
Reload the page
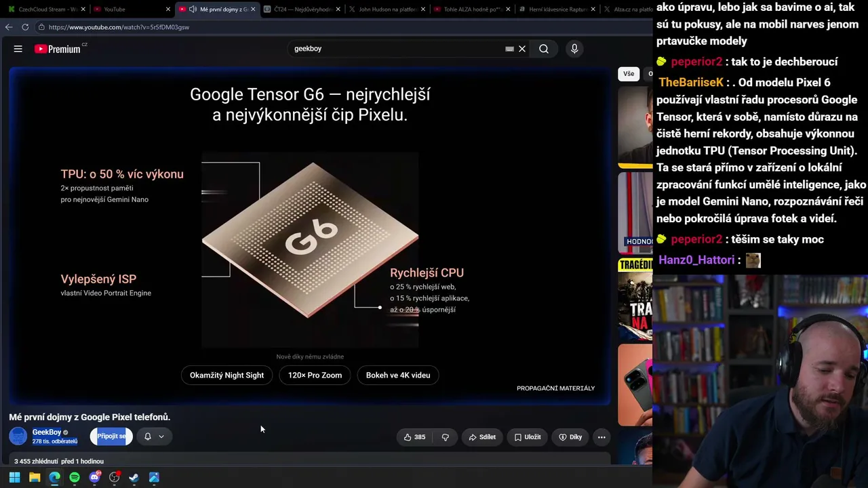coord(25,27)
